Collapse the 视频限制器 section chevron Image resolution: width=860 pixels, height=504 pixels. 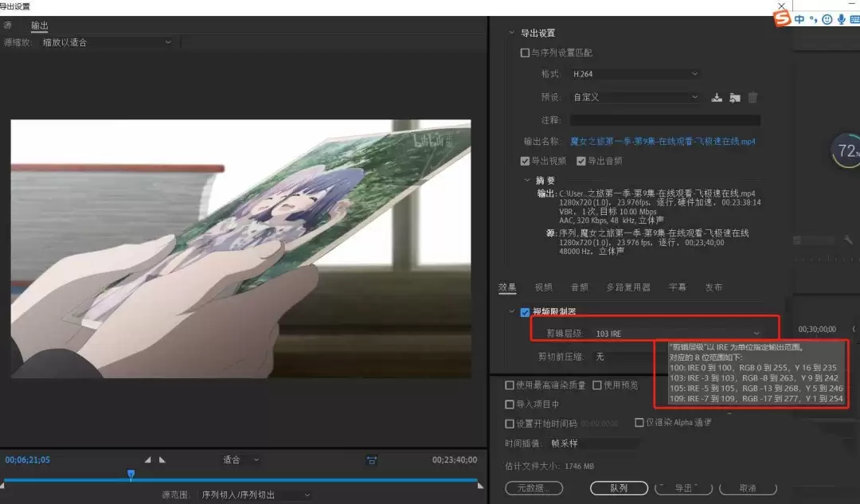(x=512, y=311)
